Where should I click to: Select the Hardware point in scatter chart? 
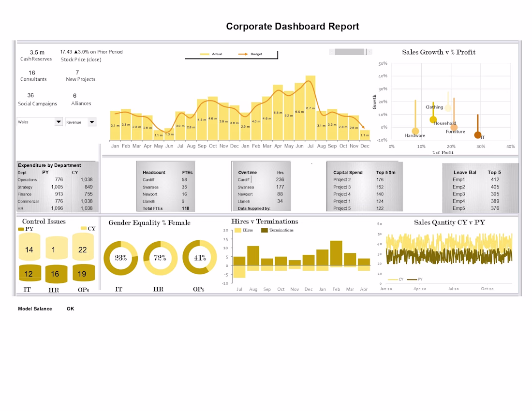click(x=415, y=131)
